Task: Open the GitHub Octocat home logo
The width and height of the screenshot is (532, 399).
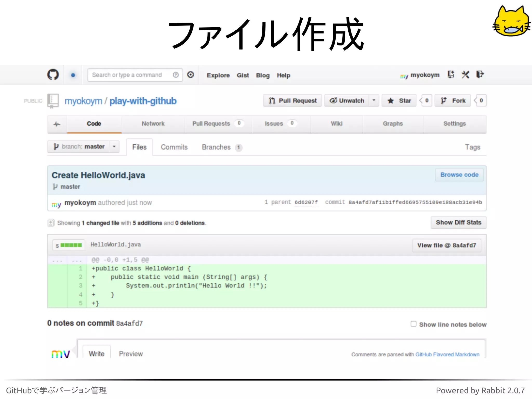Action: coord(53,75)
